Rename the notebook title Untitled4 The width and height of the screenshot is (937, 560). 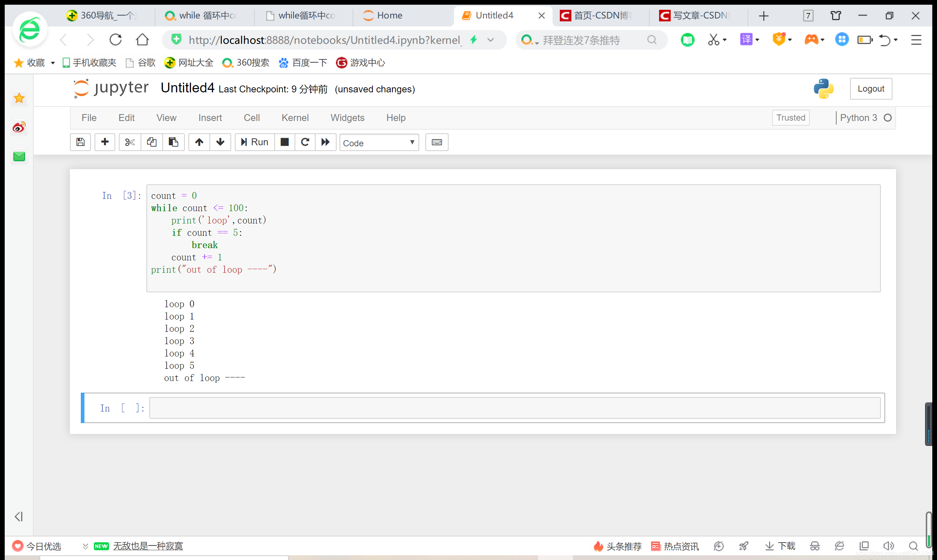tap(188, 88)
